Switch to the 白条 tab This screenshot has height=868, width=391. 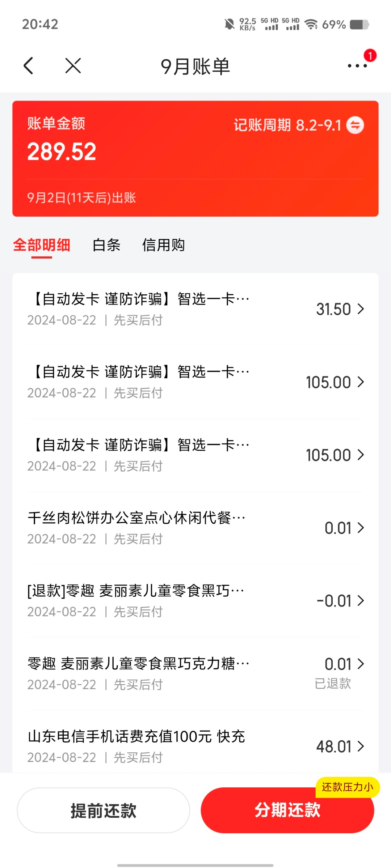click(x=106, y=245)
